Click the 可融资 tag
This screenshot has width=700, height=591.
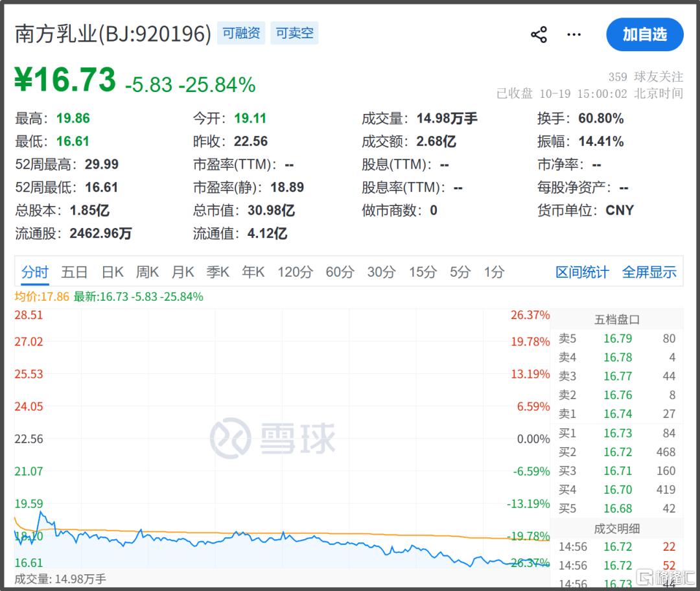coord(241,33)
